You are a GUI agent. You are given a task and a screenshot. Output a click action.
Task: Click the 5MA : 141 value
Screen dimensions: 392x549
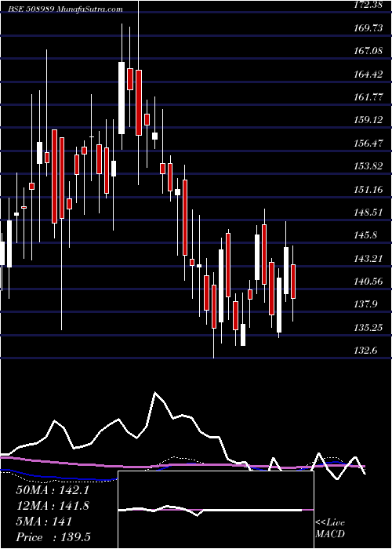[44, 522]
